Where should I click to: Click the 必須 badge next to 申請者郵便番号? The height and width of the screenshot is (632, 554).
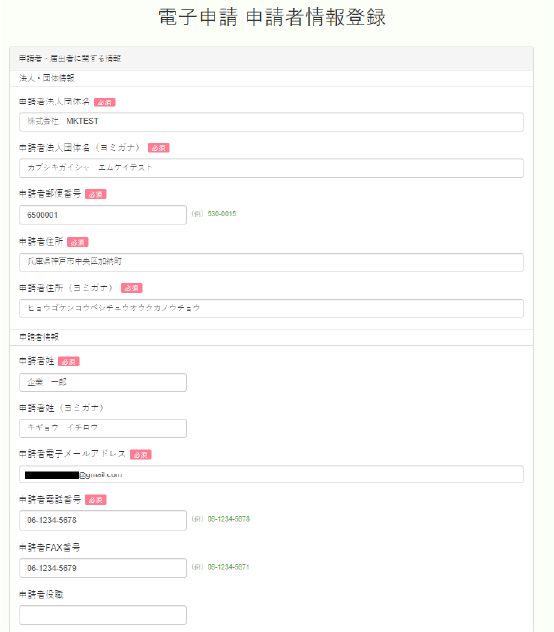click(x=96, y=194)
